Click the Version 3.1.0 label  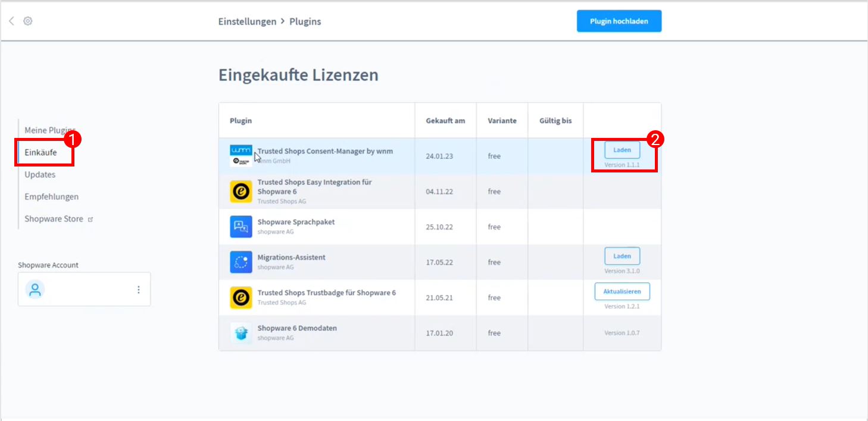622,271
